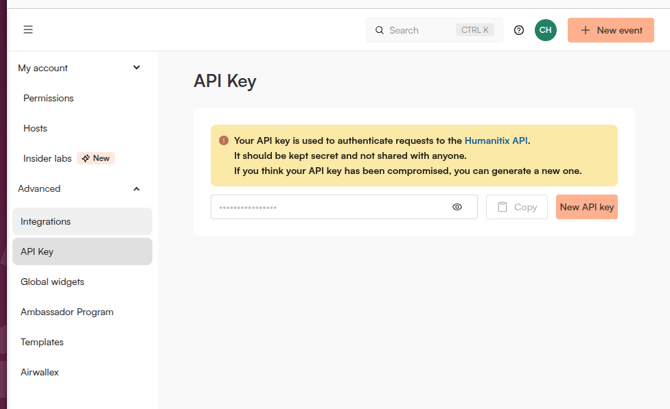Screen dimensions: 670x409
Task: Open the Hosts page
Action: (35, 128)
